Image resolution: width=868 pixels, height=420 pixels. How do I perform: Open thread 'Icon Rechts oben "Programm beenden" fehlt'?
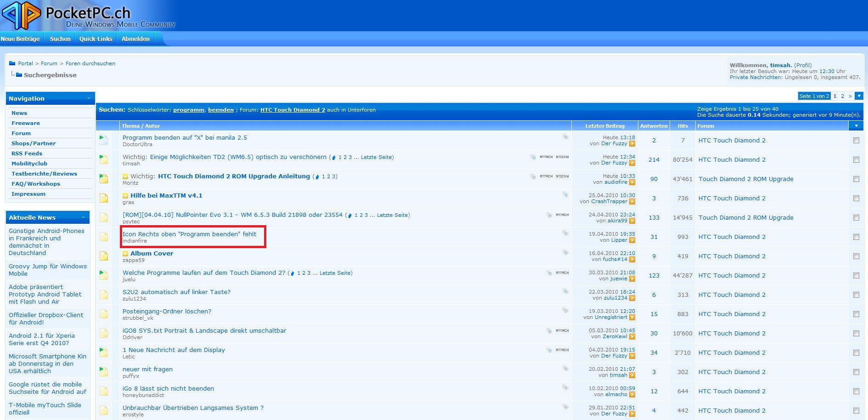pyautogui.click(x=189, y=234)
